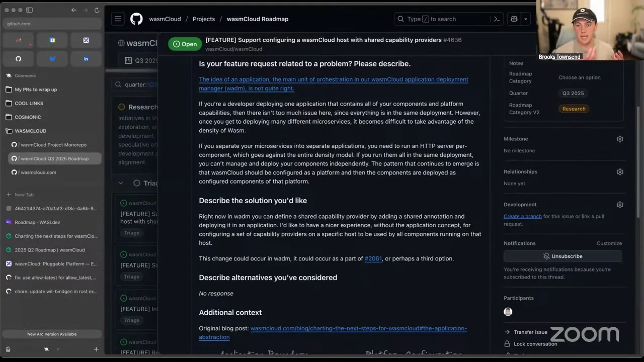644x362 pixels.
Task: Click the Transfer issue arrow icon
Action: 507,332
